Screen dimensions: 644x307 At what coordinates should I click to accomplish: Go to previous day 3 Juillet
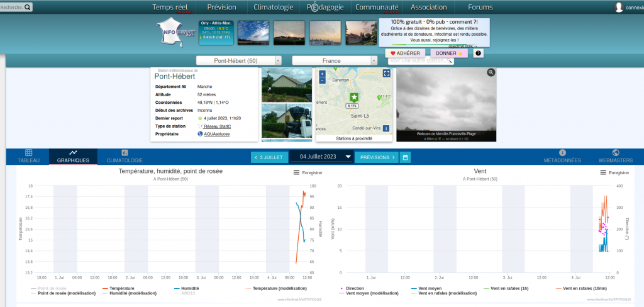point(269,157)
